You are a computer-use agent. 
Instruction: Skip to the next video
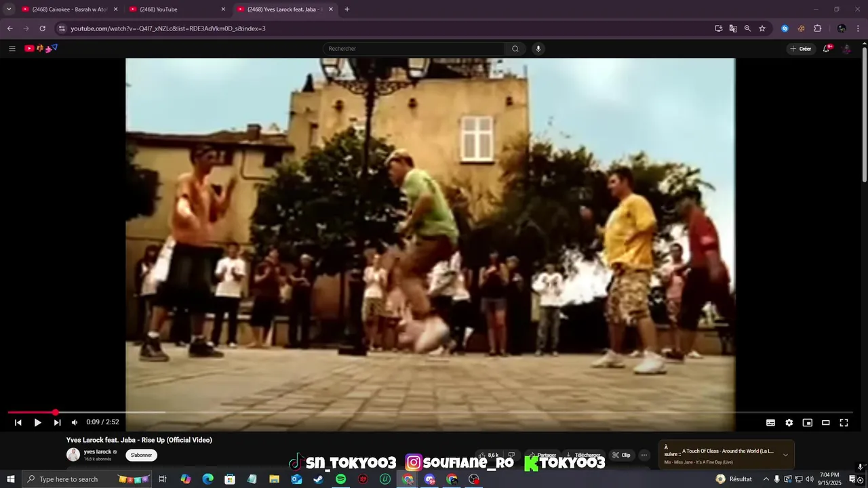pyautogui.click(x=58, y=422)
